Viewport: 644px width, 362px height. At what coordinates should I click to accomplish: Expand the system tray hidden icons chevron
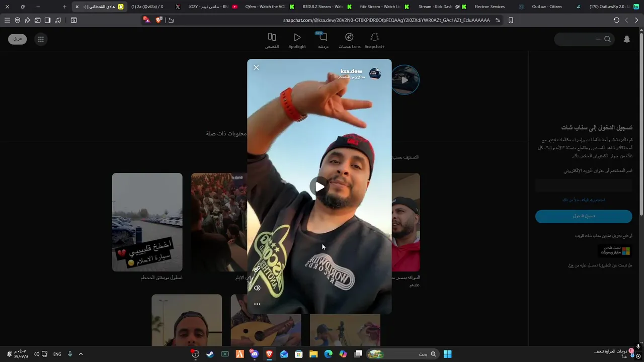(x=80, y=354)
